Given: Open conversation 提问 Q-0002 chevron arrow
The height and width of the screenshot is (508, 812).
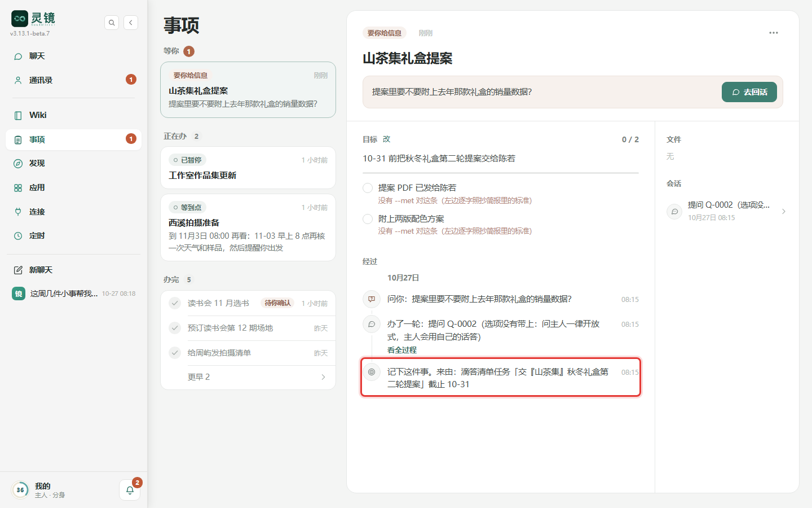Looking at the screenshot, I should tap(784, 211).
